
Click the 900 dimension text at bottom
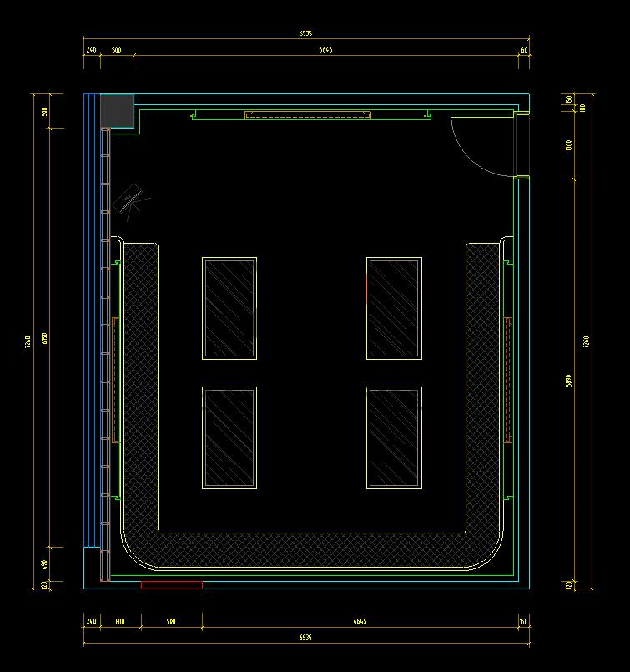(171, 621)
